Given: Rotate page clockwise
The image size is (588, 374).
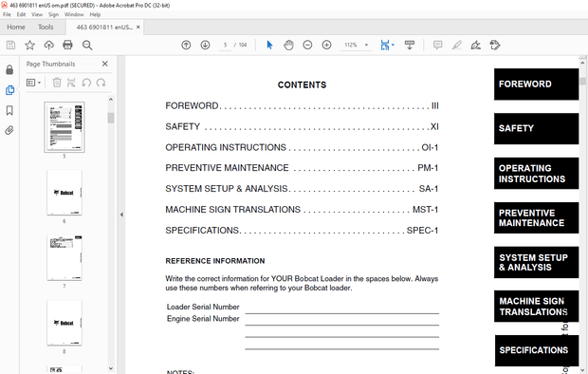Looking at the screenshot, I should (101, 83).
